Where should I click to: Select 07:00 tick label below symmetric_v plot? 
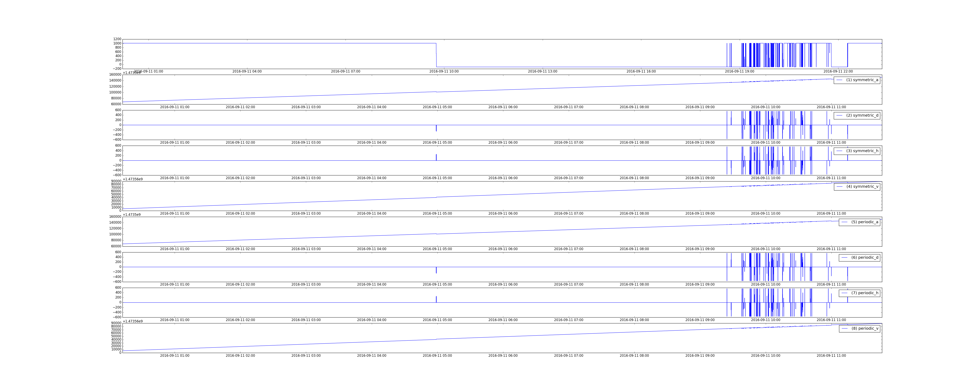(x=569, y=213)
